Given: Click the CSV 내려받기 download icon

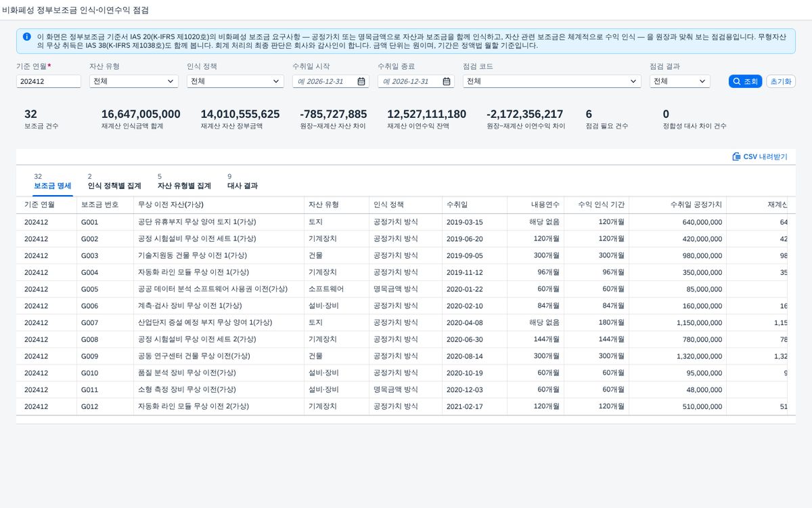Looking at the screenshot, I should coord(736,156).
